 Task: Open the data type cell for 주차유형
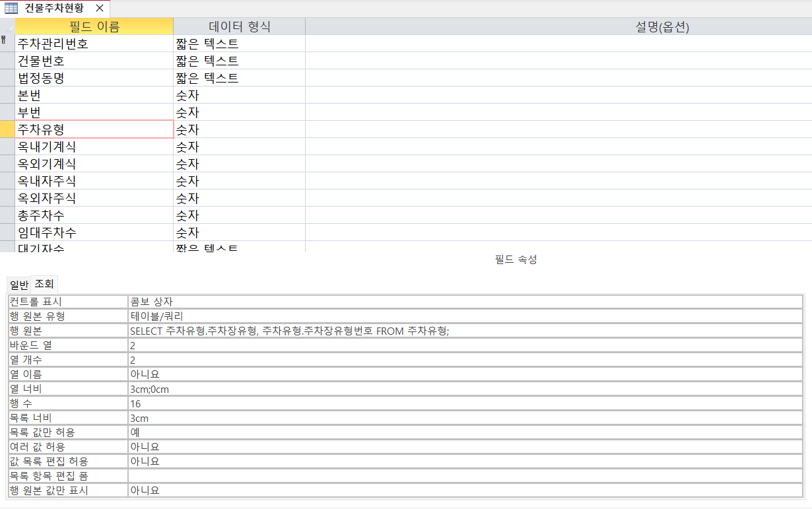click(x=239, y=129)
